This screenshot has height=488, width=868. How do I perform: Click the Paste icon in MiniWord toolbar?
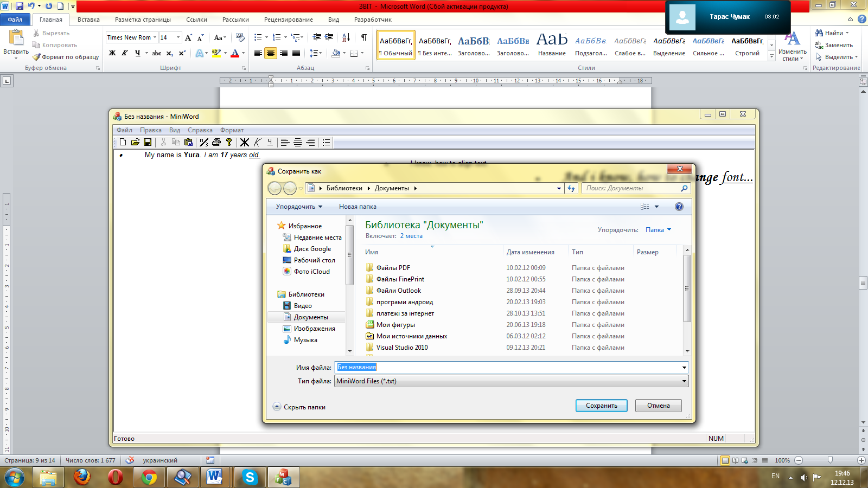(x=188, y=142)
